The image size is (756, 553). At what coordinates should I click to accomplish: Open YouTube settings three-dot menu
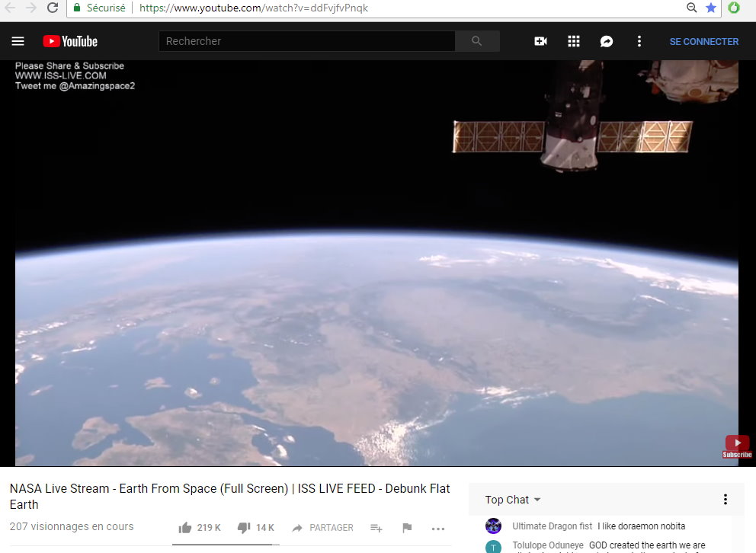point(639,41)
